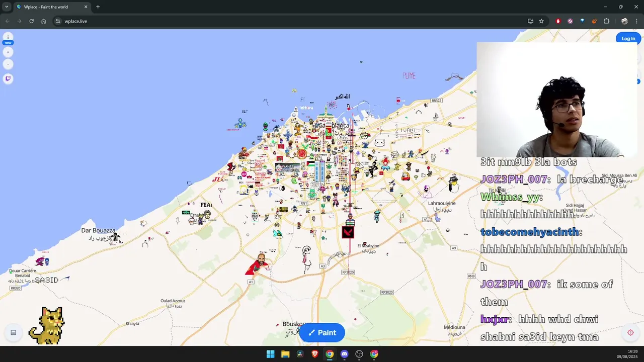This screenshot has height=362, width=644.
Task: Go back with the browser back arrow
Action: [7, 21]
